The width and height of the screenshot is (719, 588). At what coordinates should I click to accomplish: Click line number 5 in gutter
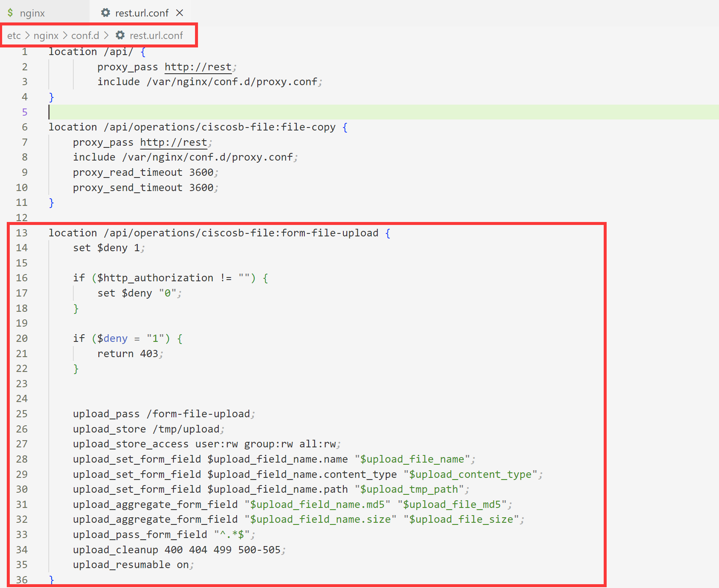point(25,112)
